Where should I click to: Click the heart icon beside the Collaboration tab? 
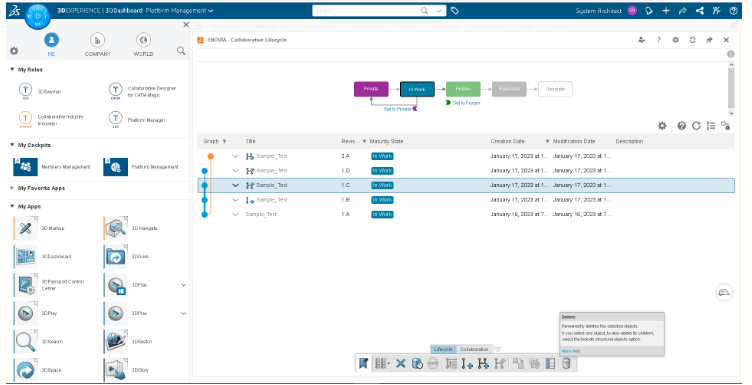point(498,349)
